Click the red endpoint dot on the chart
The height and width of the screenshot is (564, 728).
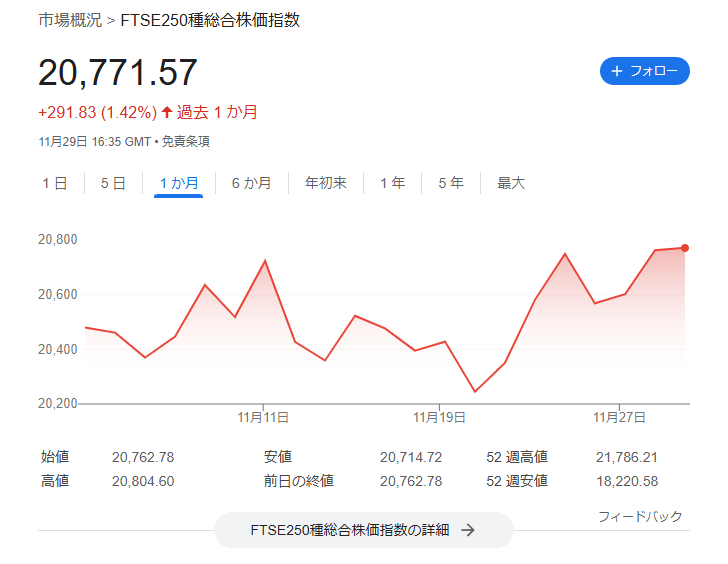click(x=685, y=248)
